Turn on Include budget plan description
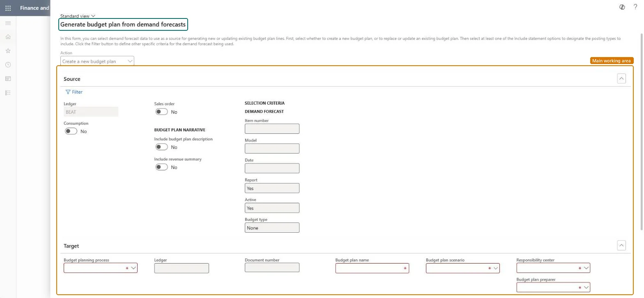This screenshot has height=298, width=644. pos(161,147)
